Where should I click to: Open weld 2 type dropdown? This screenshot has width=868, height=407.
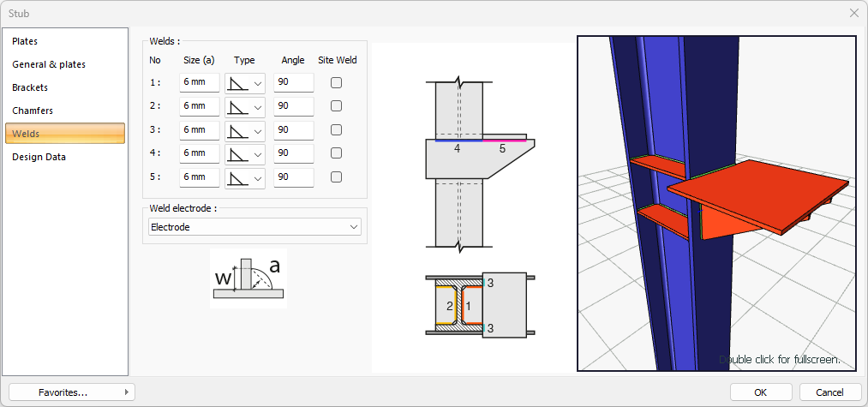245,106
